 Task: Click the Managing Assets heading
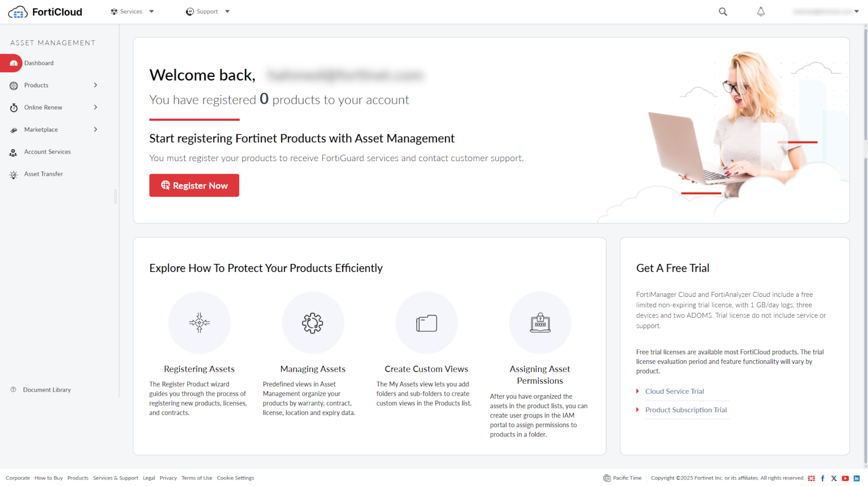coord(313,369)
